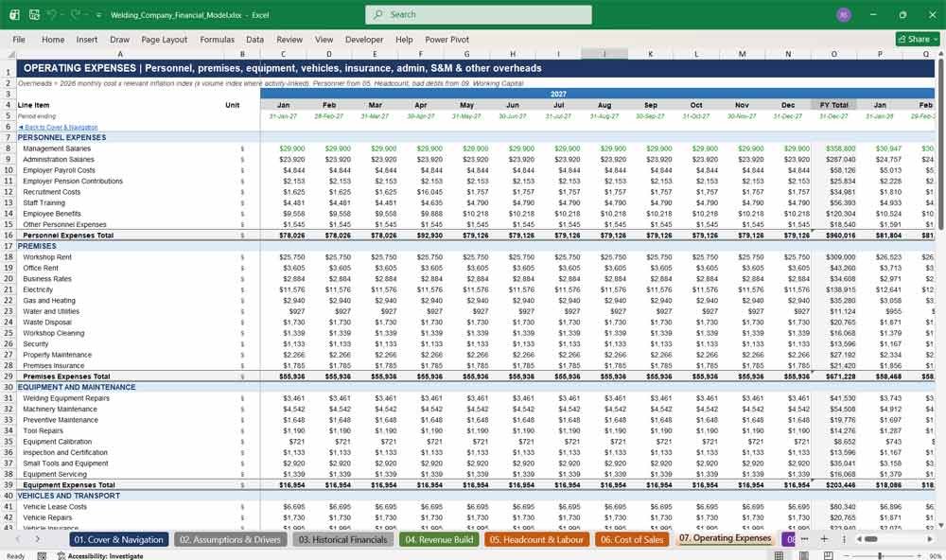Image resolution: width=946 pixels, height=560 pixels.
Task: Open the Draw ribbon tab
Action: coord(119,39)
